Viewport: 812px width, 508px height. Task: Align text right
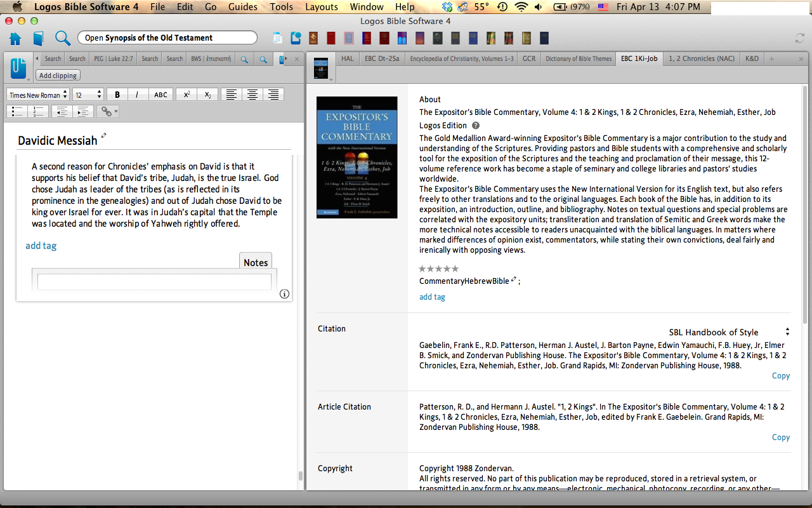(273, 95)
